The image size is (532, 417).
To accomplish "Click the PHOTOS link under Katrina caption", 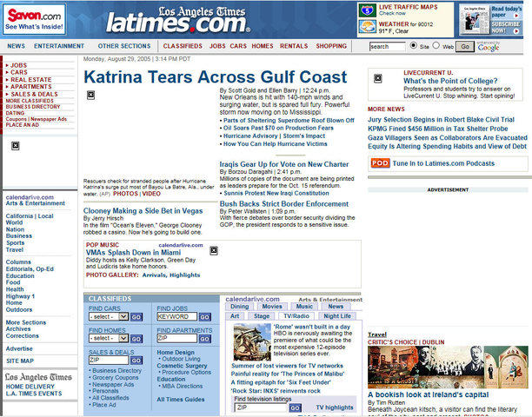I will (125, 194).
